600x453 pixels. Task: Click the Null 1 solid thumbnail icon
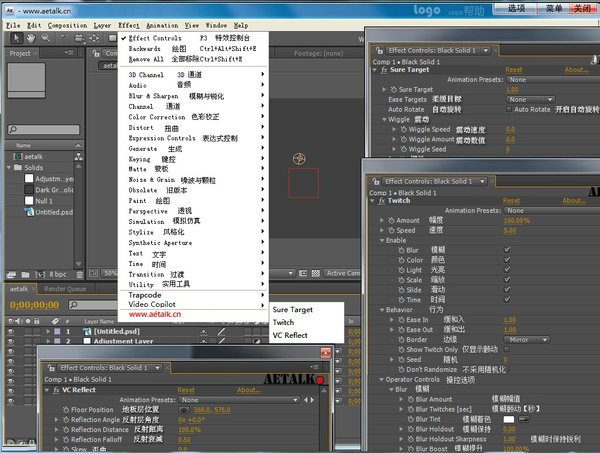28,199
